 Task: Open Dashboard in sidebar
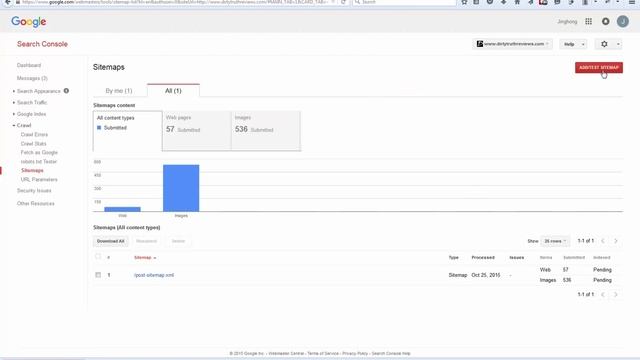point(29,65)
